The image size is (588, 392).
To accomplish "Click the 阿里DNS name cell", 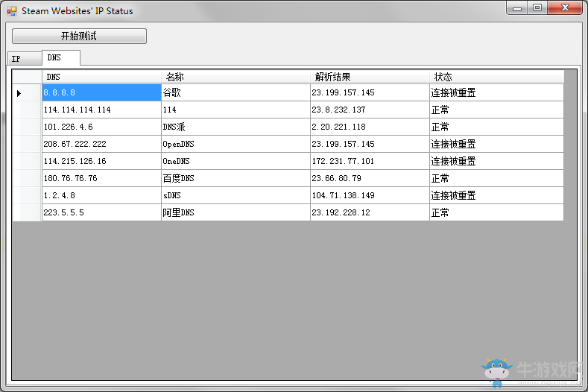I will click(236, 212).
